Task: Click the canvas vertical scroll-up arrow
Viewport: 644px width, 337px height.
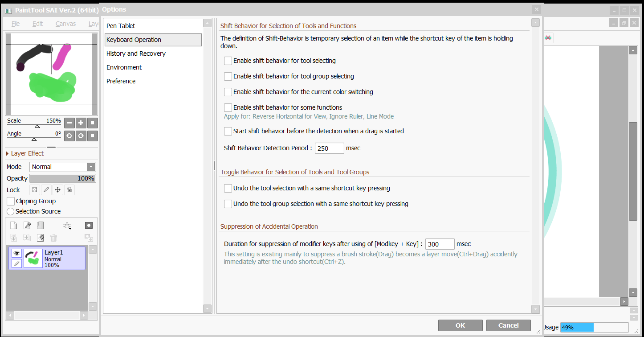Action: (x=633, y=50)
